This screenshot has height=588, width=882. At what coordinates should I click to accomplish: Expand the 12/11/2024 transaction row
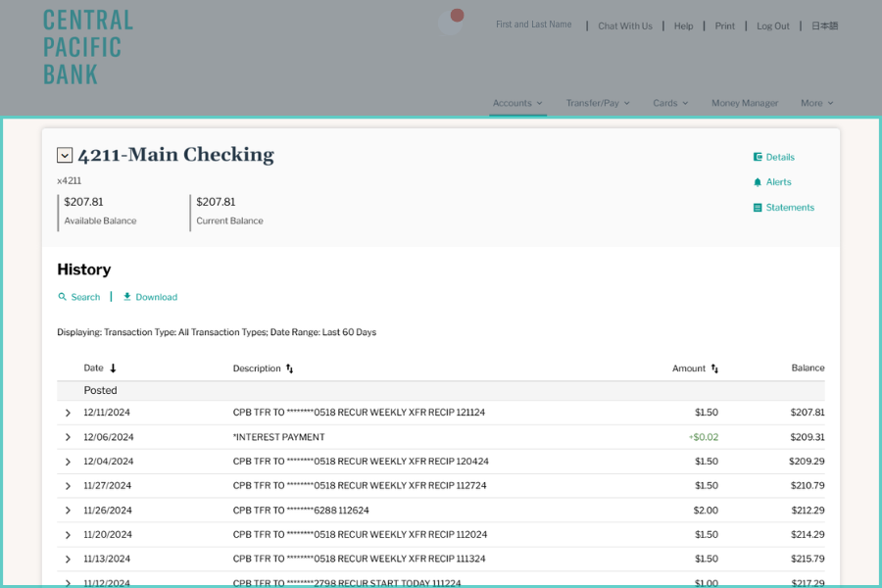coord(68,413)
